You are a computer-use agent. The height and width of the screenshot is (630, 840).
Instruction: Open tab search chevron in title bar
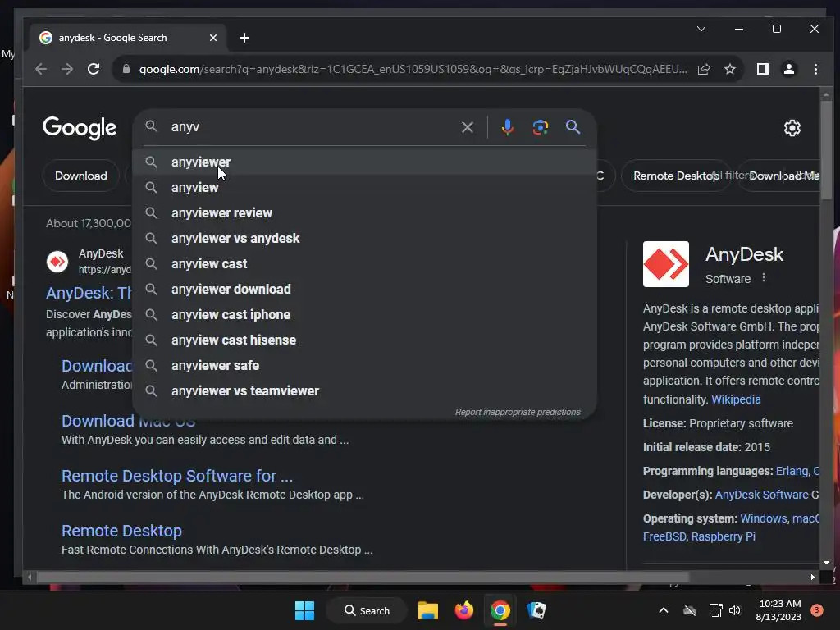[x=701, y=29]
